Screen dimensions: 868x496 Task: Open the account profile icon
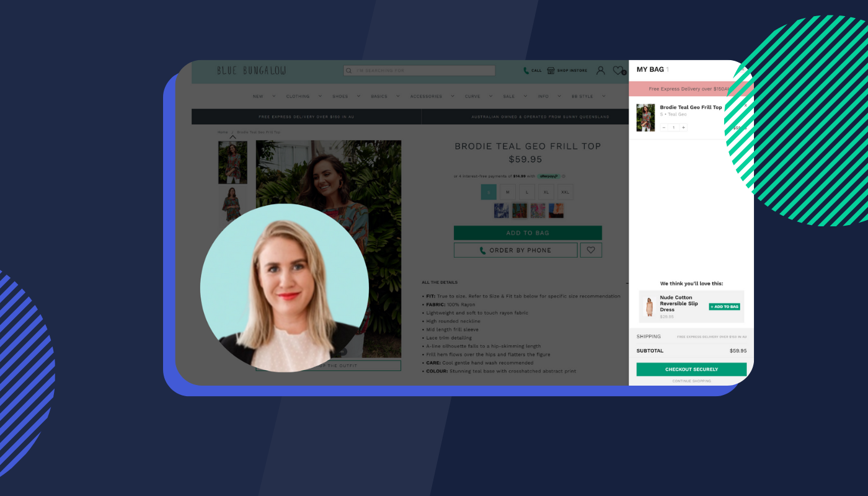[600, 69]
